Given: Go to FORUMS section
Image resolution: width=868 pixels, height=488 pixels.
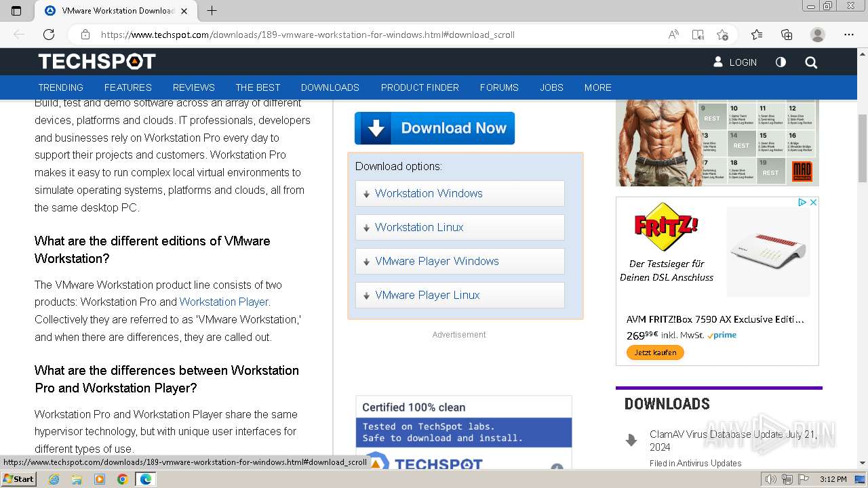Looking at the screenshot, I should (499, 87).
